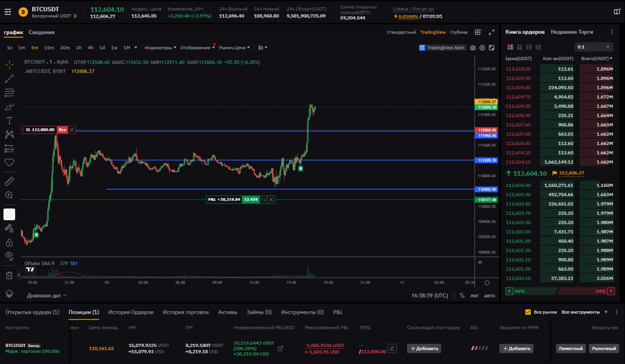Open order book three-dot menu
The height and width of the screenshot is (364, 625).
[x=612, y=32]
